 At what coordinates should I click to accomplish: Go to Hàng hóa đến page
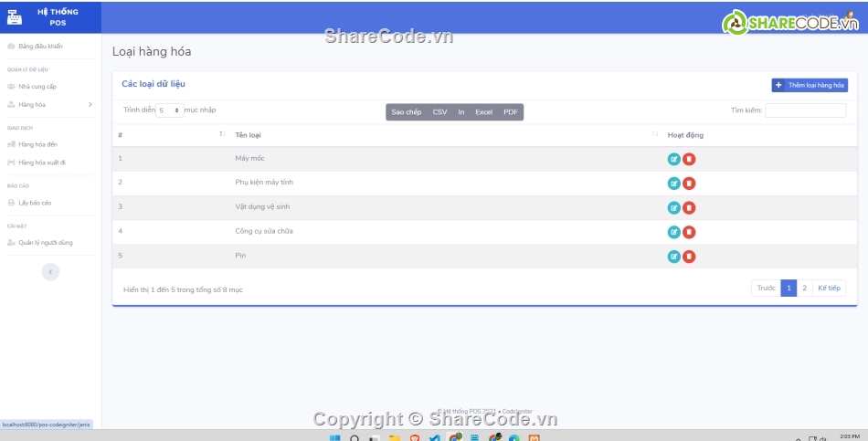pyautogui.click(x=37, y=144)
